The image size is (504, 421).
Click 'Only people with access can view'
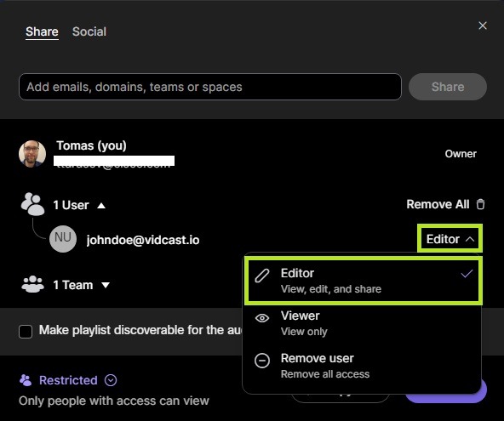point(114,401)
